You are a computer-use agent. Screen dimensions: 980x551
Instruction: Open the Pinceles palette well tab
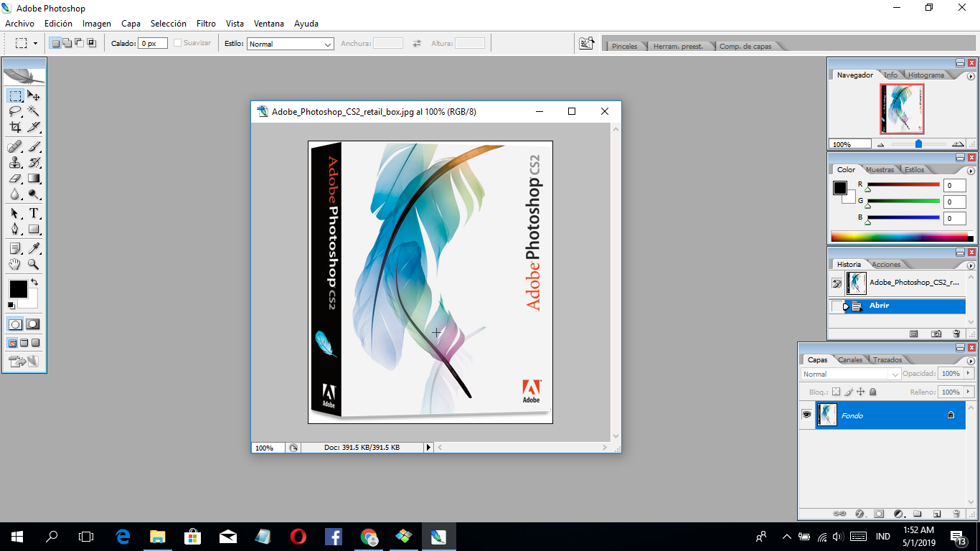click(624, 46)
